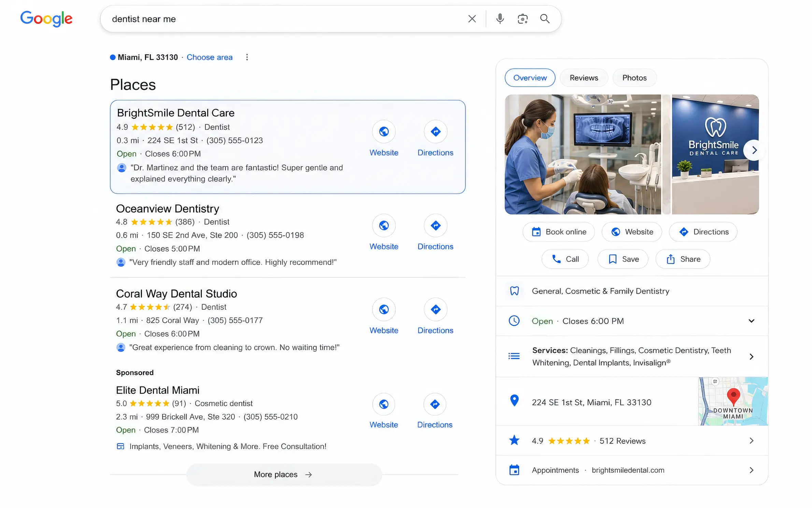812x508 pixels.
Task: Get directions to BrightSmile Dental Care listing
Action: (x=435, y=131)
